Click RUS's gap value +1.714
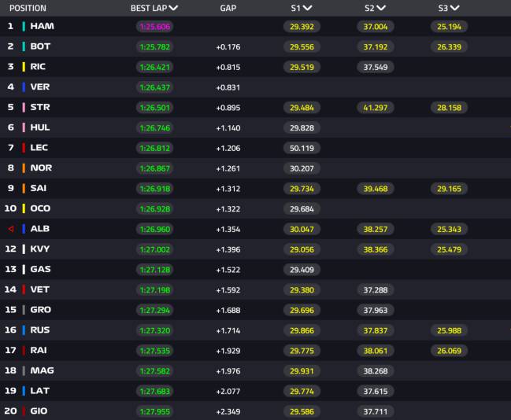Image resolution: width=511 pixels, height=420 pixels. 228,330
